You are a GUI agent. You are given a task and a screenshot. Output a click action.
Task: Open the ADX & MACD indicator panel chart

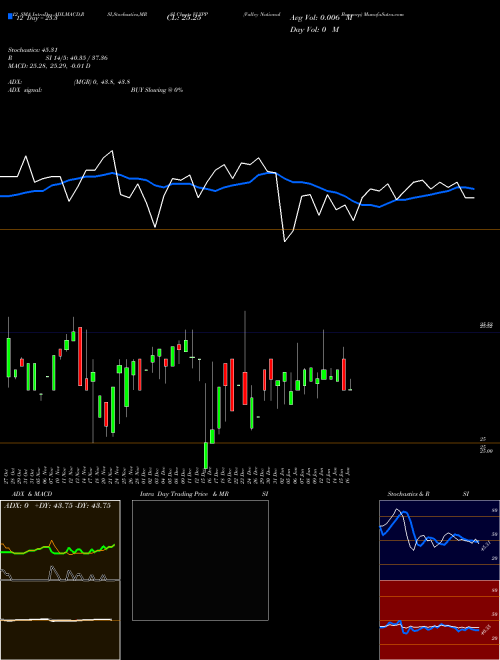point(60,580)
